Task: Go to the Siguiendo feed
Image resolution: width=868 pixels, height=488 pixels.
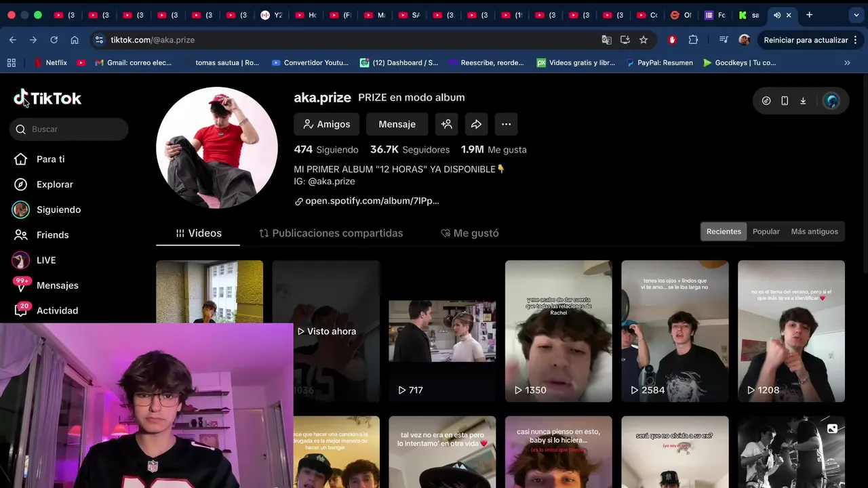Action: coord(47,209)
